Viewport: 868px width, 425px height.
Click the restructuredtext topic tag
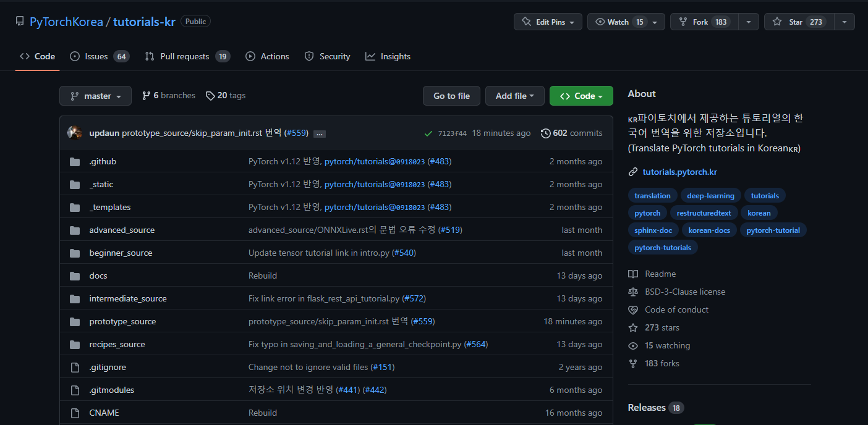pyautogui.click(x=704, y=213)
